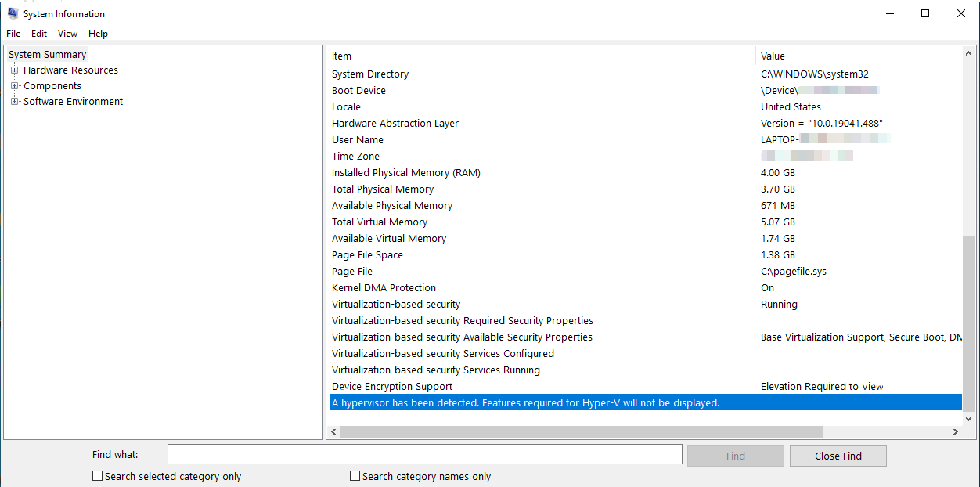Image resolution: width=980 pixels, height=487 pixels.
Task: Close the System Information window
Action: click(x=961, y=13)
